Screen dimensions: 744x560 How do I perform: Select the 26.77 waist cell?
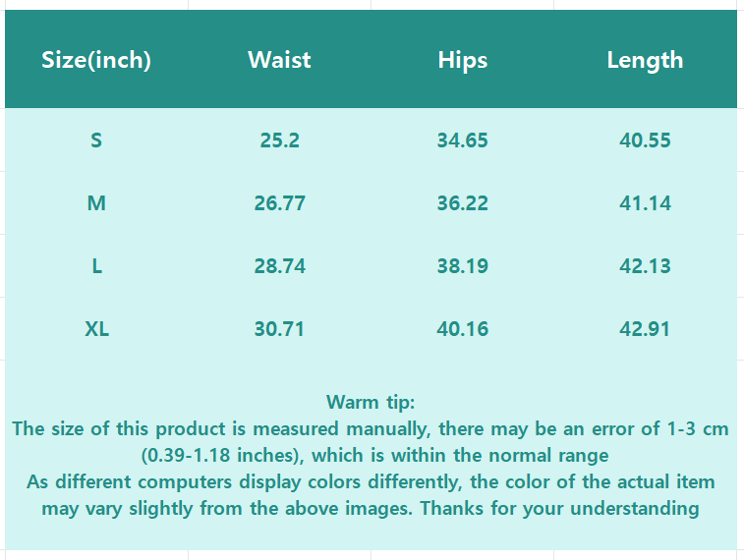tap(279, 203)
